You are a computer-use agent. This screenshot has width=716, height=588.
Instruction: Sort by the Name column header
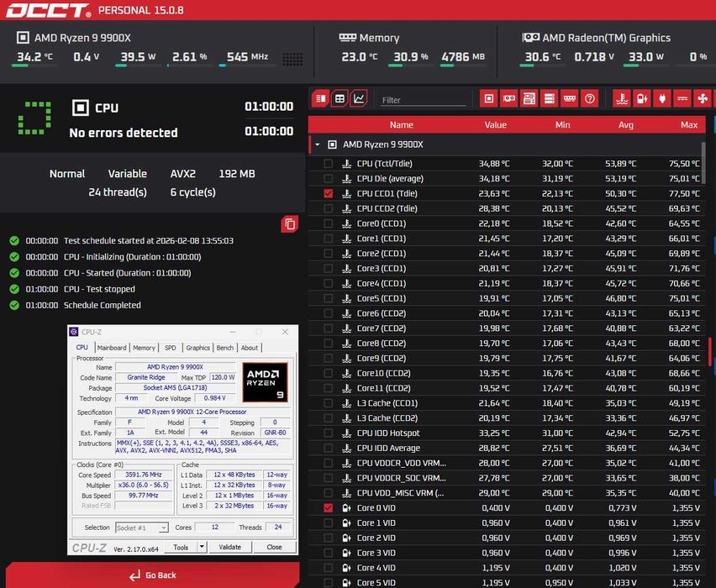[402, 124]
